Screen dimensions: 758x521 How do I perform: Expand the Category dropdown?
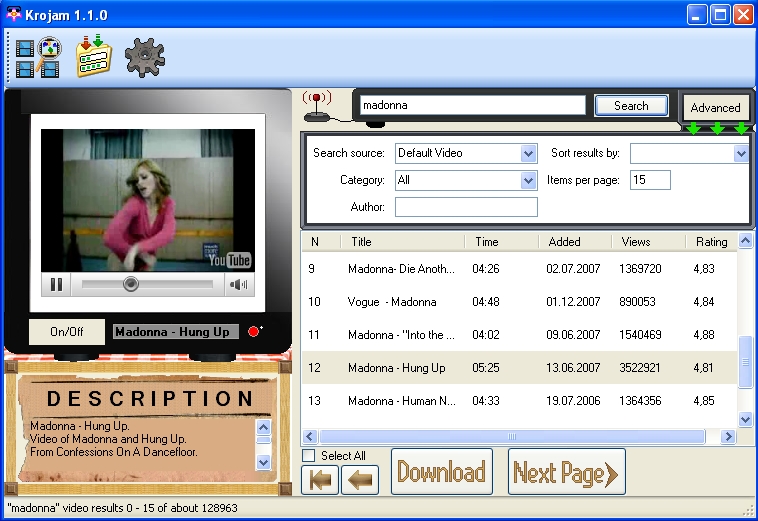pos(528,181)
